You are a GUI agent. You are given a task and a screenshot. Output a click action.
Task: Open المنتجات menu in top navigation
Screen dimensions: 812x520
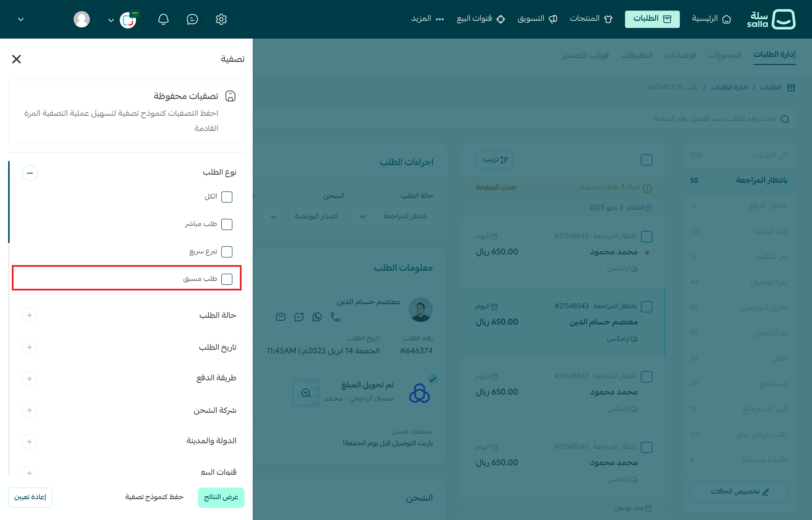coord(591,19)
